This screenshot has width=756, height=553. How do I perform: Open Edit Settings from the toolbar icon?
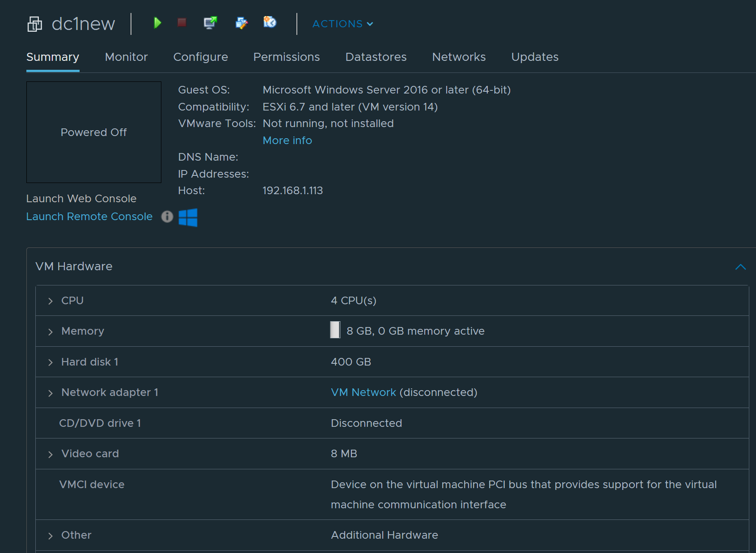click(241, 23)
